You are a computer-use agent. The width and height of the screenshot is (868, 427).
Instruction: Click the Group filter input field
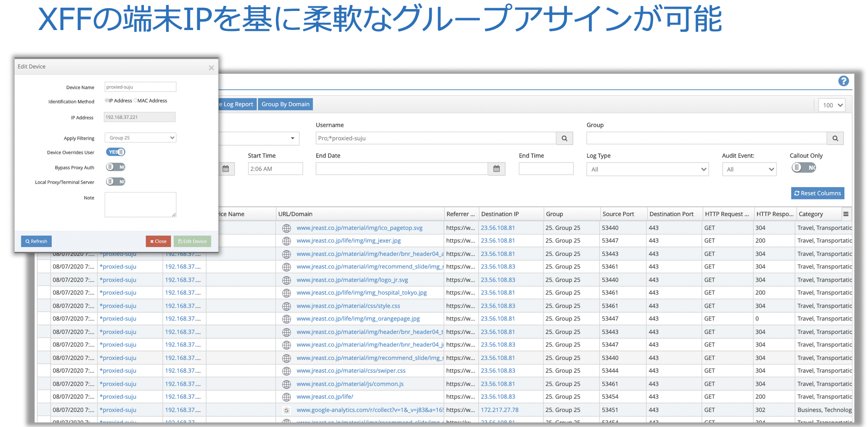pos(707,138)
